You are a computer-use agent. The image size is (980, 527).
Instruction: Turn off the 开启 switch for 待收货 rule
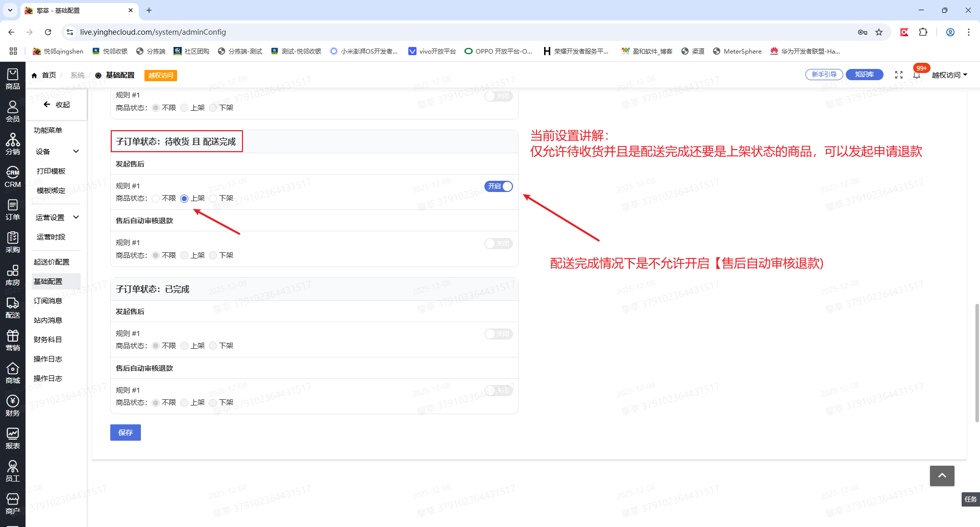click(x=499, y=186)
